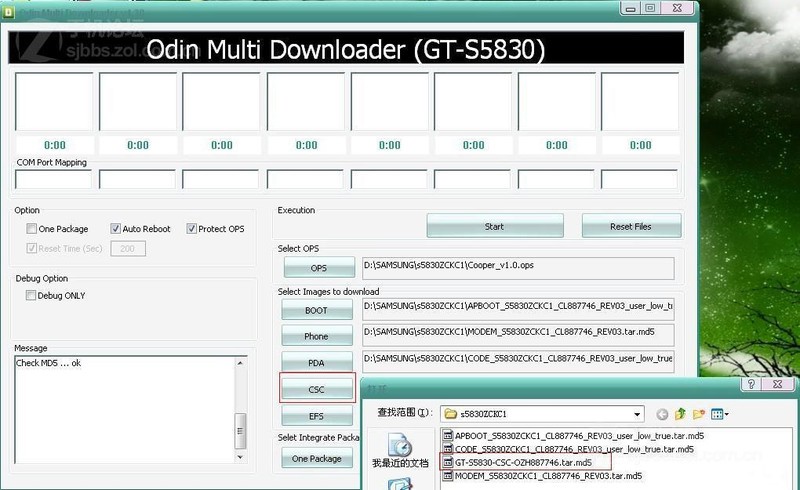Click the Phone button
This screenshot has width=800, height=490.
pos(317,336)
